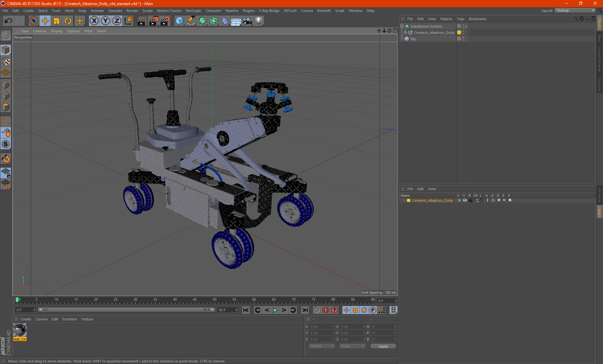
Task: Click the Locked Workplane icon
Action: 6,173
